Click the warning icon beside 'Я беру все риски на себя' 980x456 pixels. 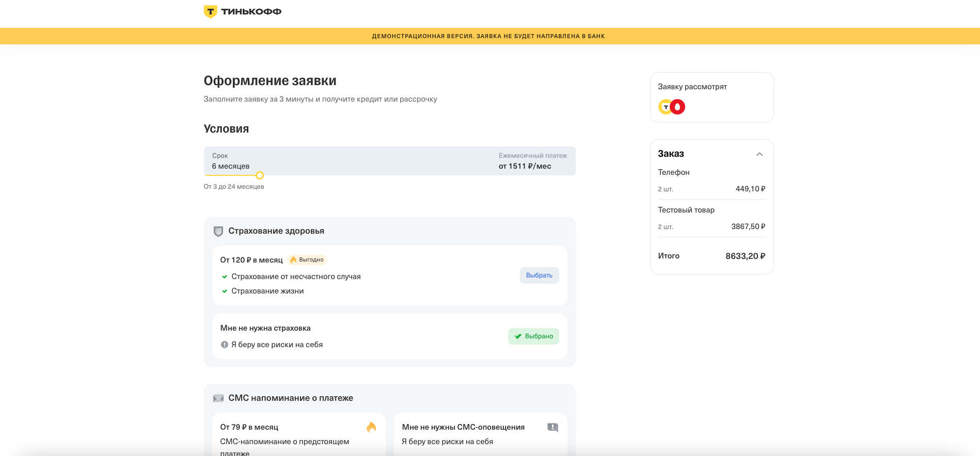[225, 345]
